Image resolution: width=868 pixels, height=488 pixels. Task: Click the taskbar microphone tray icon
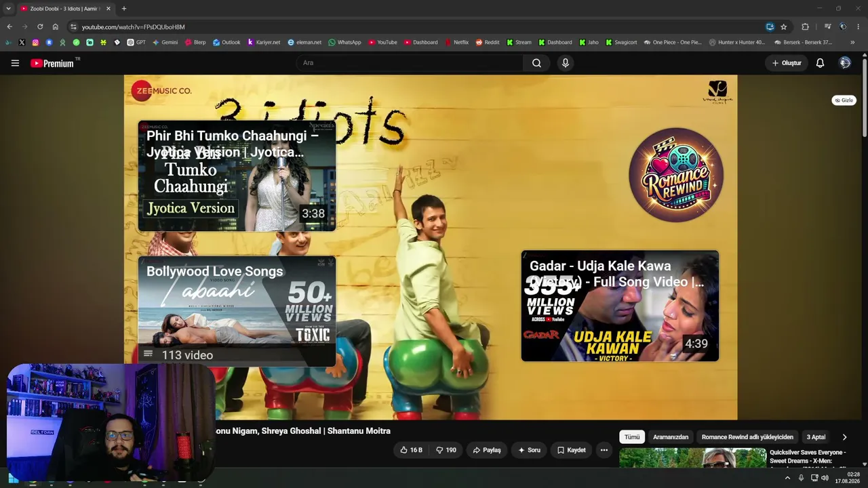[801, 478]
